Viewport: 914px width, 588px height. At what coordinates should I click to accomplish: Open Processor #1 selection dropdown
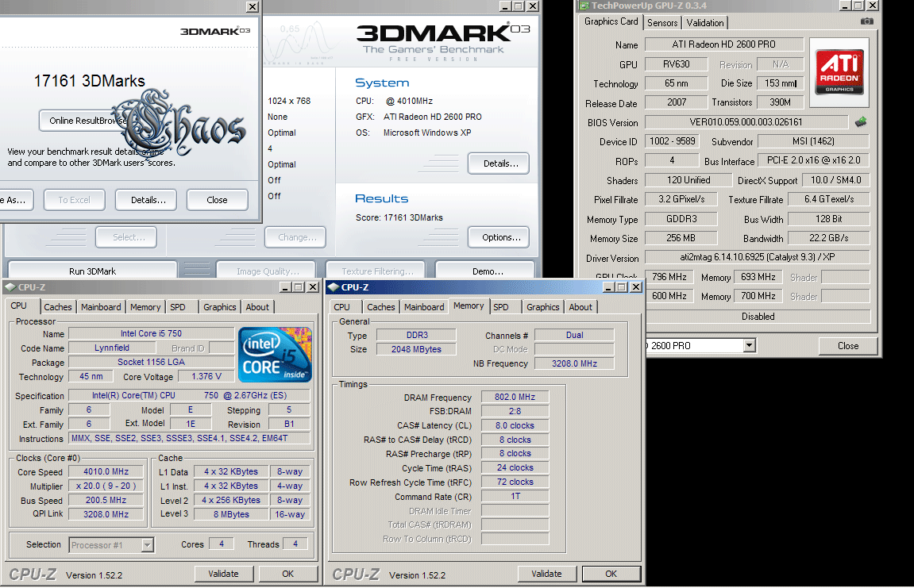148,545
